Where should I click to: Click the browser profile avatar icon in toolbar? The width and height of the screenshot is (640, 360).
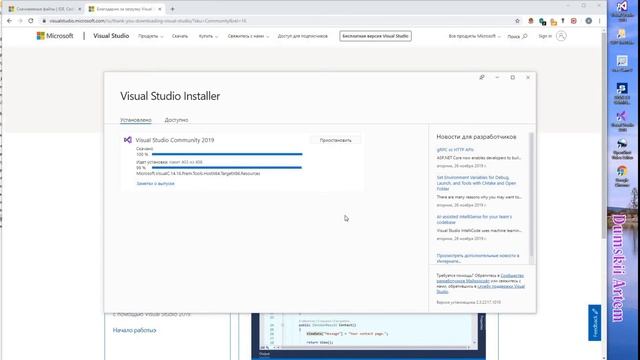pos(589,21)
